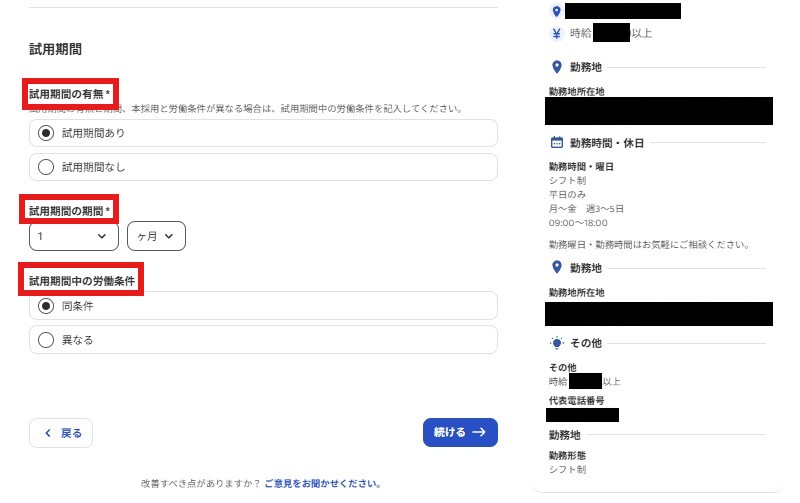Click the 試用期間の有無 field label
The image size is (800, 503).
69,93
